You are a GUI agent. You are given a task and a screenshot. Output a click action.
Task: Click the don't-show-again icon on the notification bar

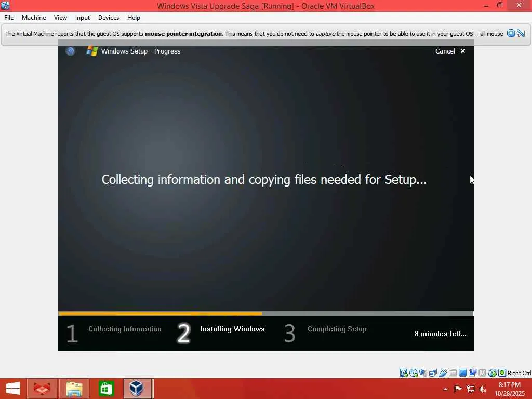tap(521, 33)
